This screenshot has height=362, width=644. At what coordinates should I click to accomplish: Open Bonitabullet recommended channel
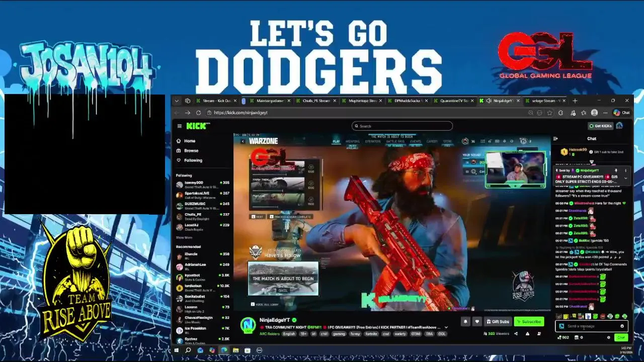point(203,298)
